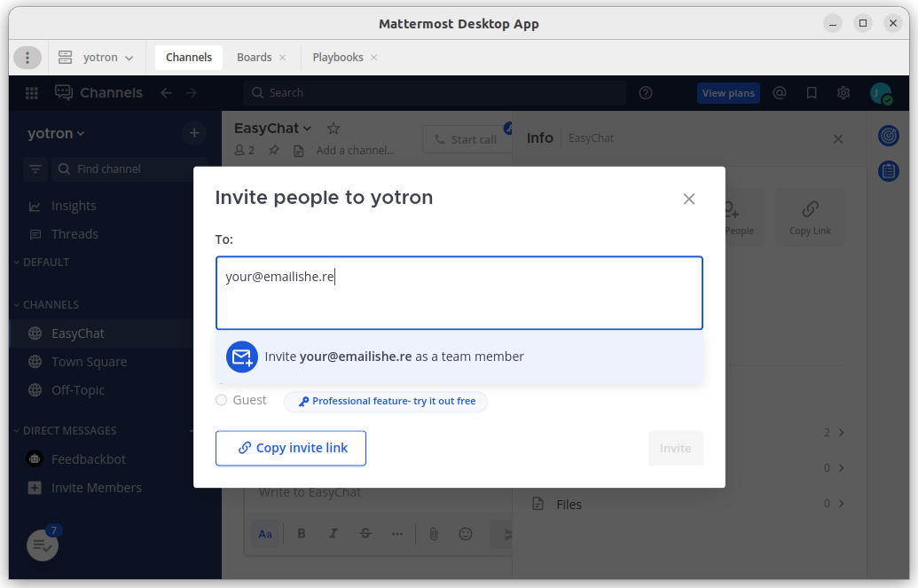918x588 pixels.
Task: Open user profile avatar menu
Action: point(880,93)
